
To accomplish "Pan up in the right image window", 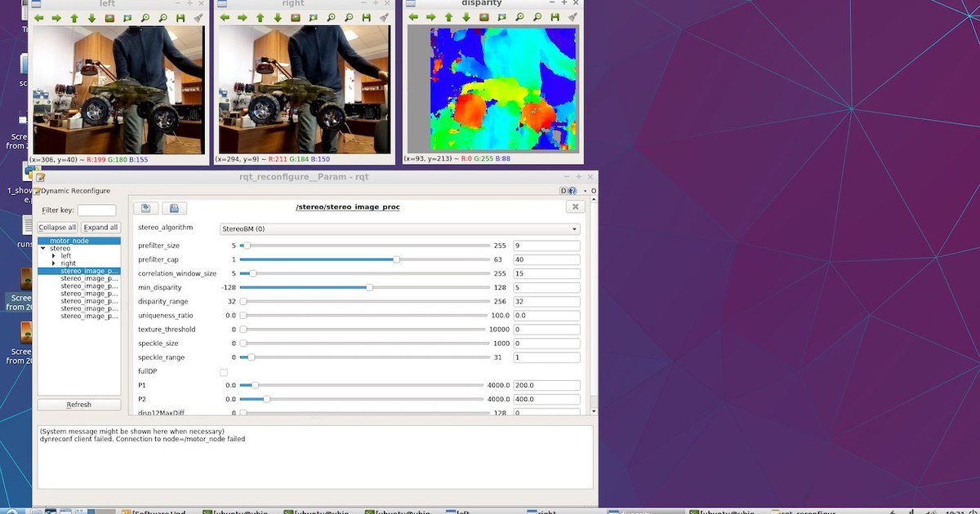I will click(x=261, y=17).
